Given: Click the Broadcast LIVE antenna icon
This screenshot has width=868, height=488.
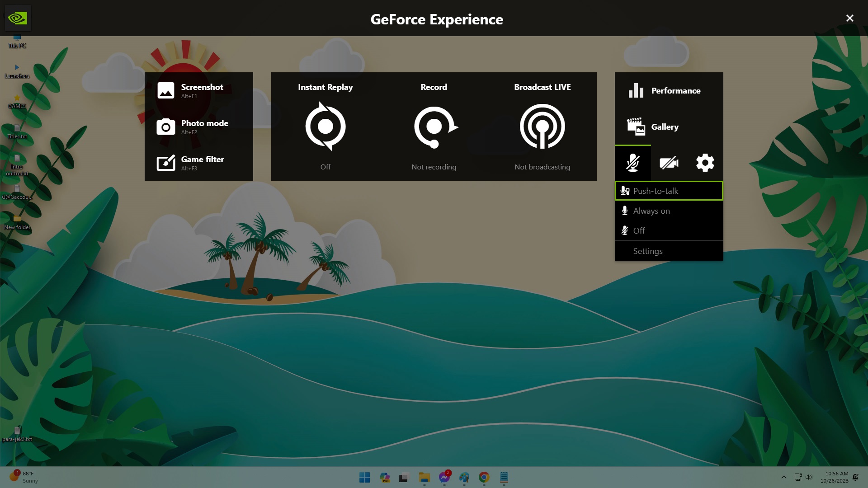Looking at the screenshot, I should click(542, 126).
